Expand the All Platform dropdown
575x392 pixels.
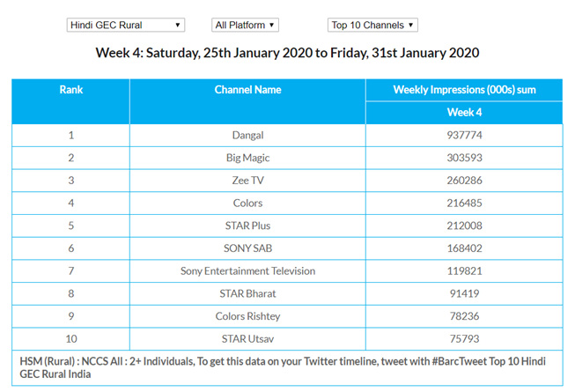[246, 26]
